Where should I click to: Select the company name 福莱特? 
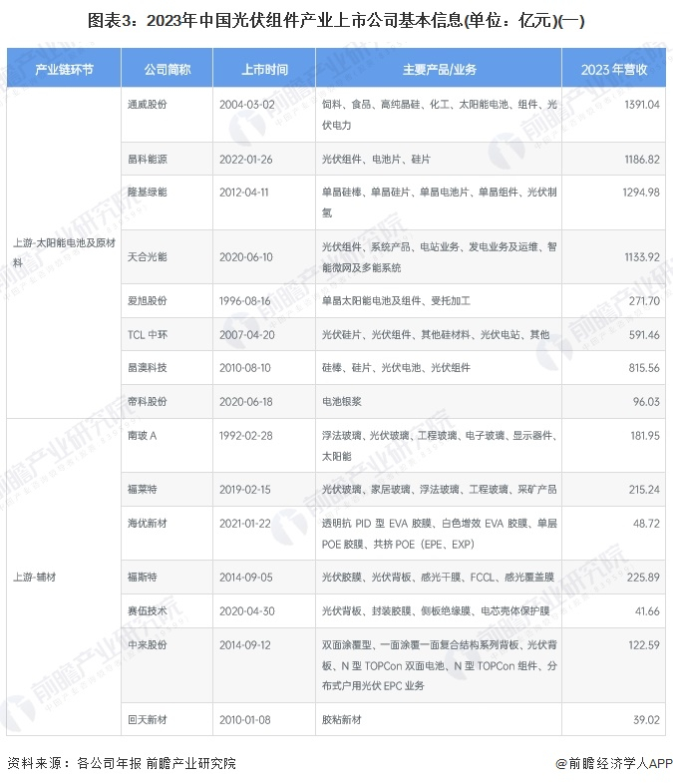[143, 490]
